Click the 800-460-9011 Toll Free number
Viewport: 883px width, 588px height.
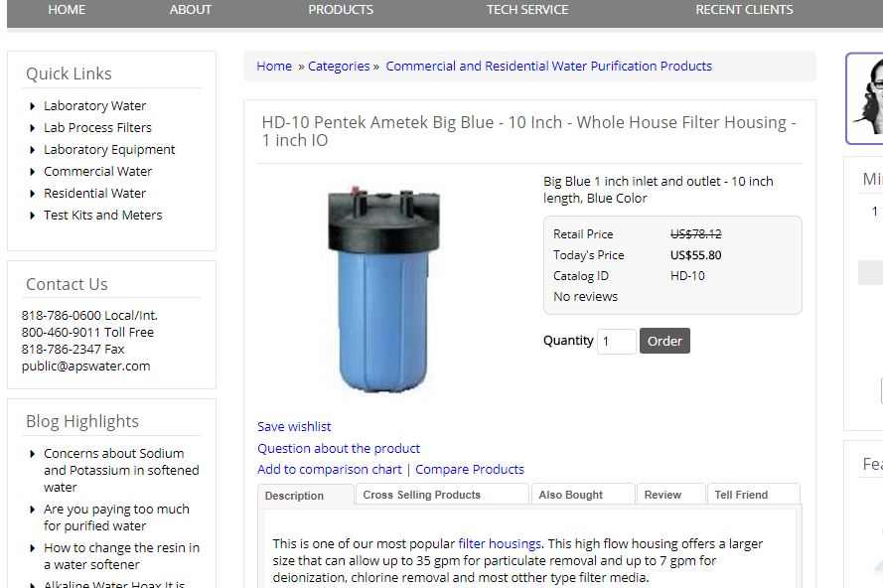(x=87, y=333)
